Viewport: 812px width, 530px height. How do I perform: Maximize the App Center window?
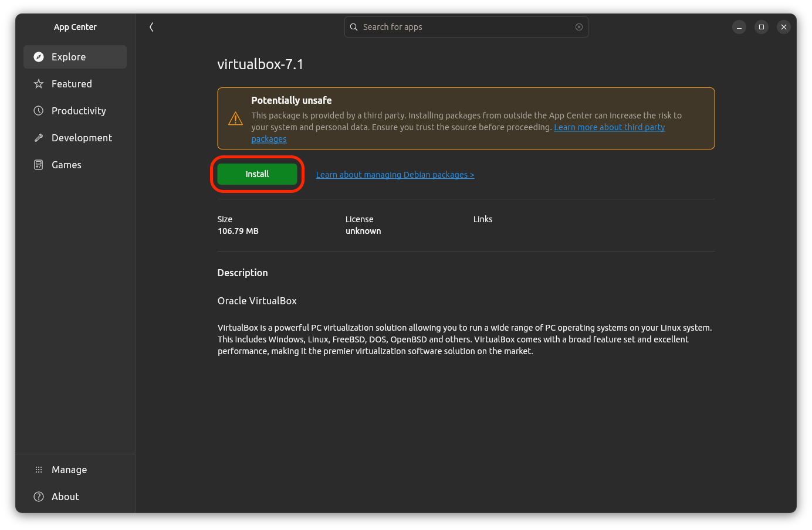[x=761, y=27]
